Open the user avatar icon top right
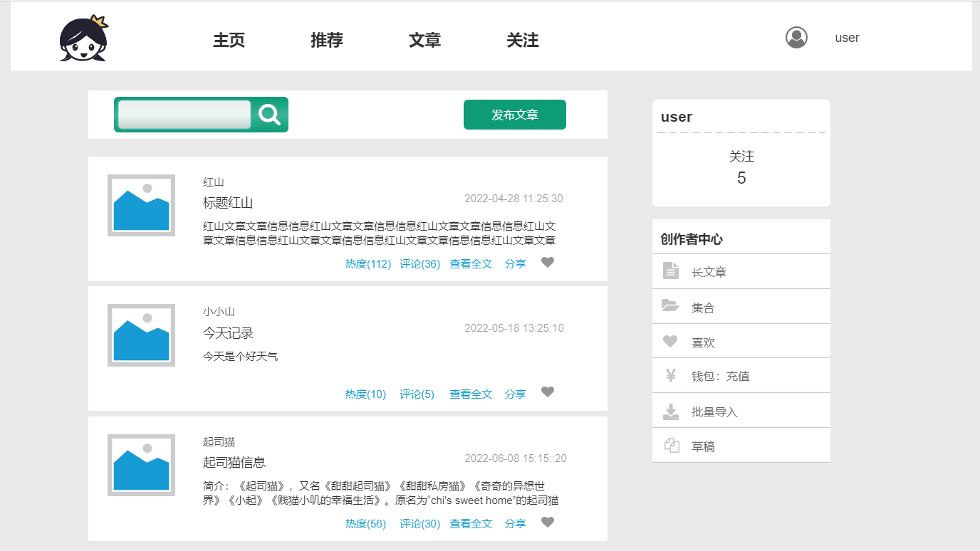The width and height of the screenshot is (980, 551). click(796, 37)
